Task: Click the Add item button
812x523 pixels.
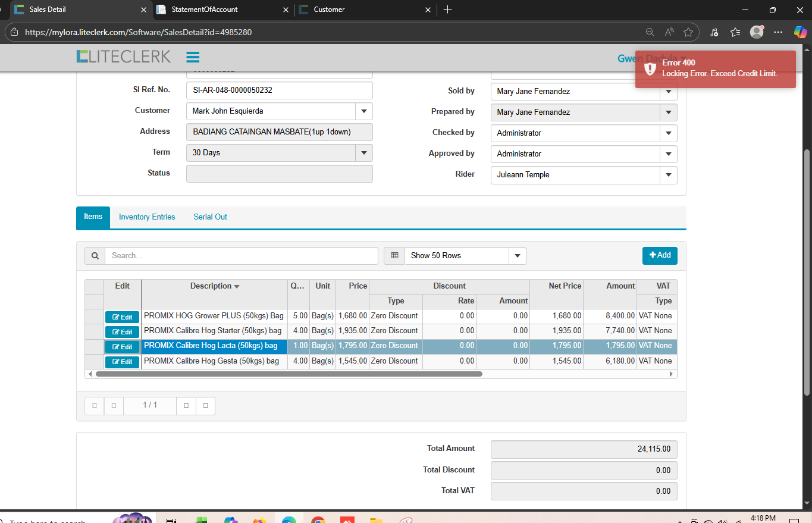Action: pos(660,255)
